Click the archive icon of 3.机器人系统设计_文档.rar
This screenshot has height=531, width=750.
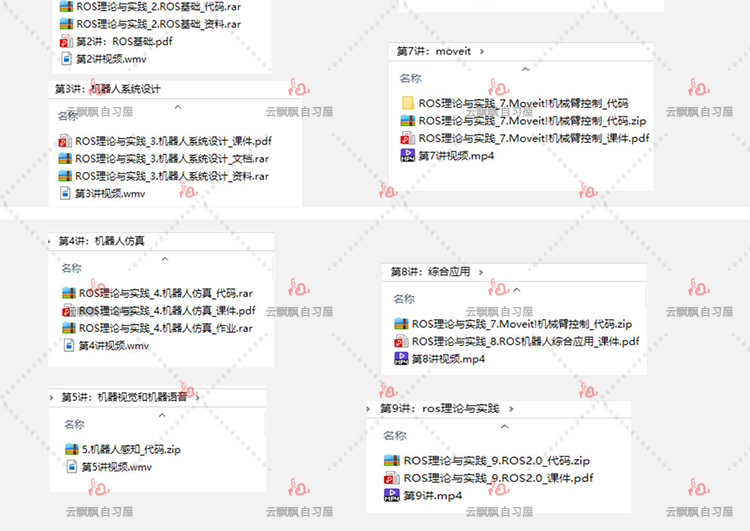pos(65,158)
